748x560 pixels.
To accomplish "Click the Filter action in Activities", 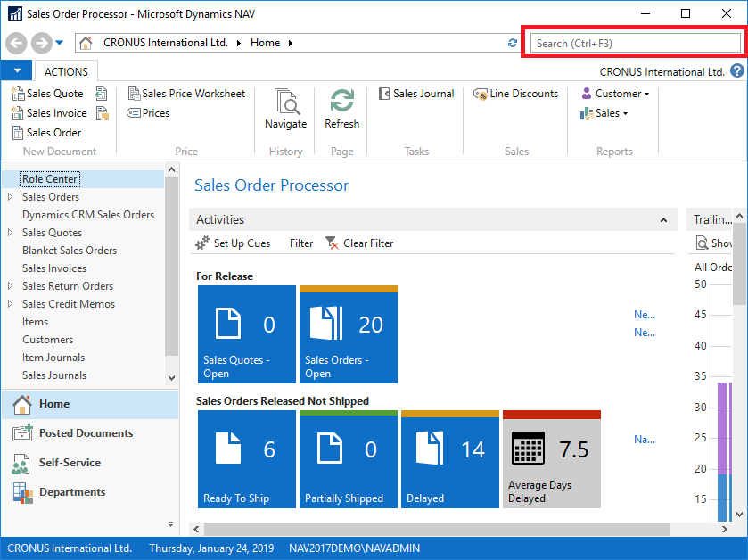I will point(301,243).
